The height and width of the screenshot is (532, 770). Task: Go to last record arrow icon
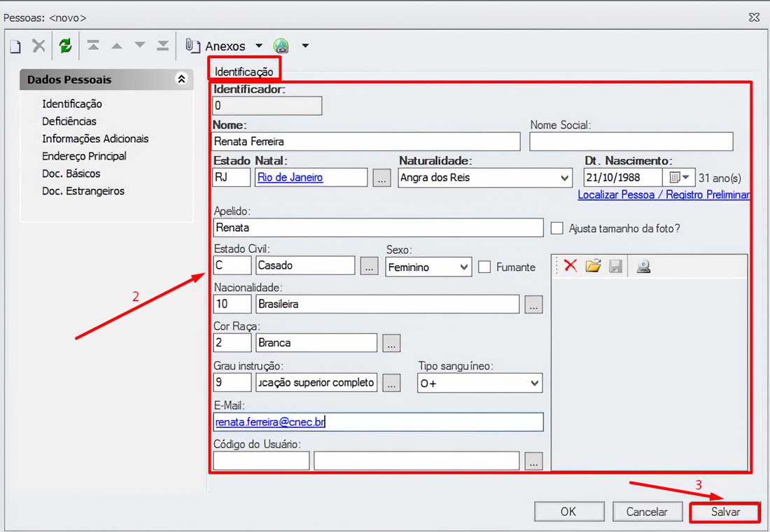click(162, 46)
